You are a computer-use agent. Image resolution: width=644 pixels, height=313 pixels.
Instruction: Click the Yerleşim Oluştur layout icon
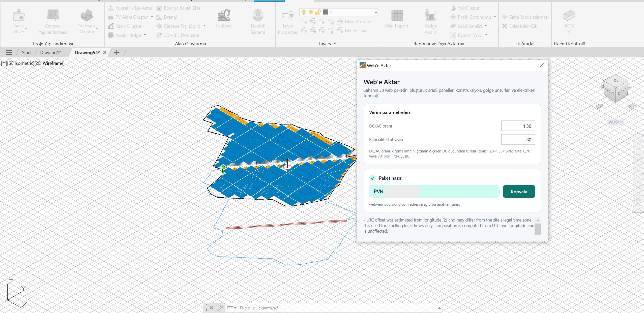[x=87, y=15]
